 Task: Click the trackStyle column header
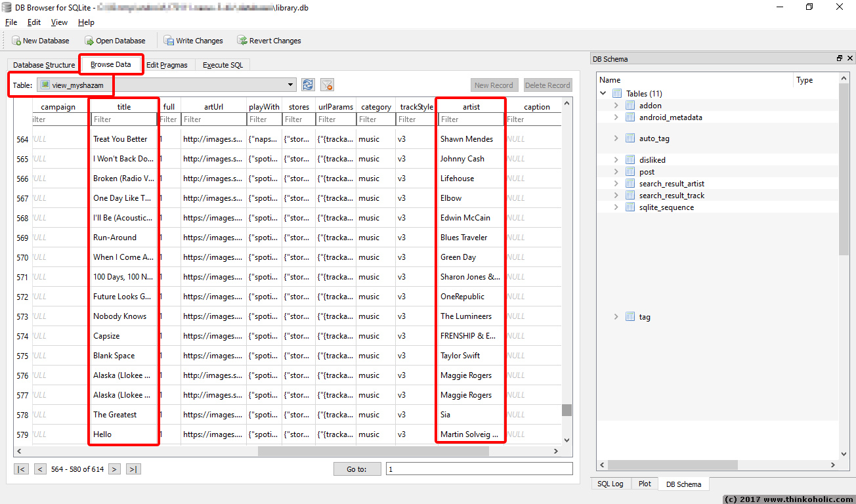point(417,107)
